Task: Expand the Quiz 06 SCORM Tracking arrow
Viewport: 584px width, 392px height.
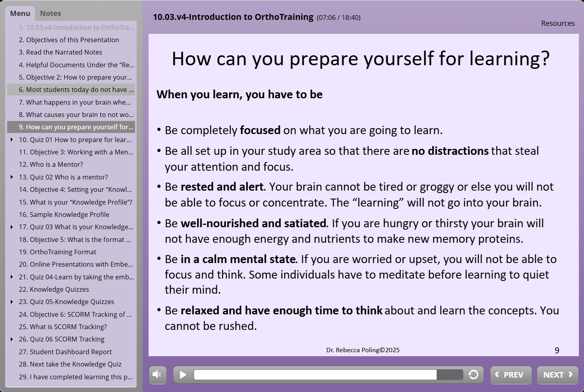Action: (x=12, y=339)
